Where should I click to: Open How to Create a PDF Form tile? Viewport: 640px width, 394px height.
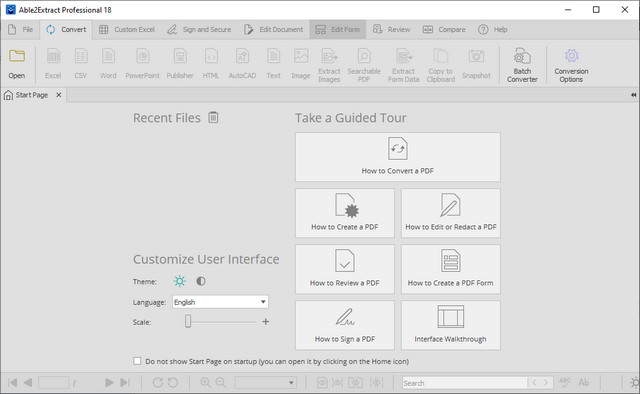pos(451,269)
